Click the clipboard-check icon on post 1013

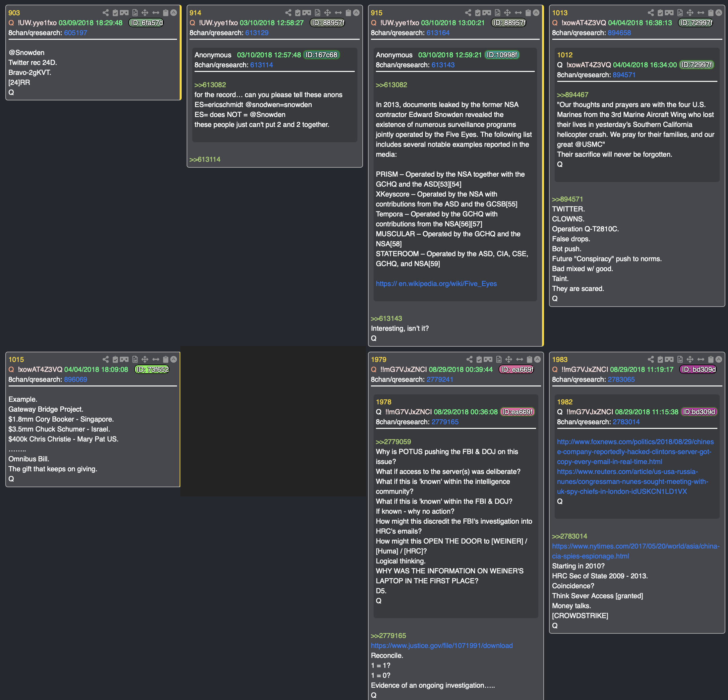point(660,13)
